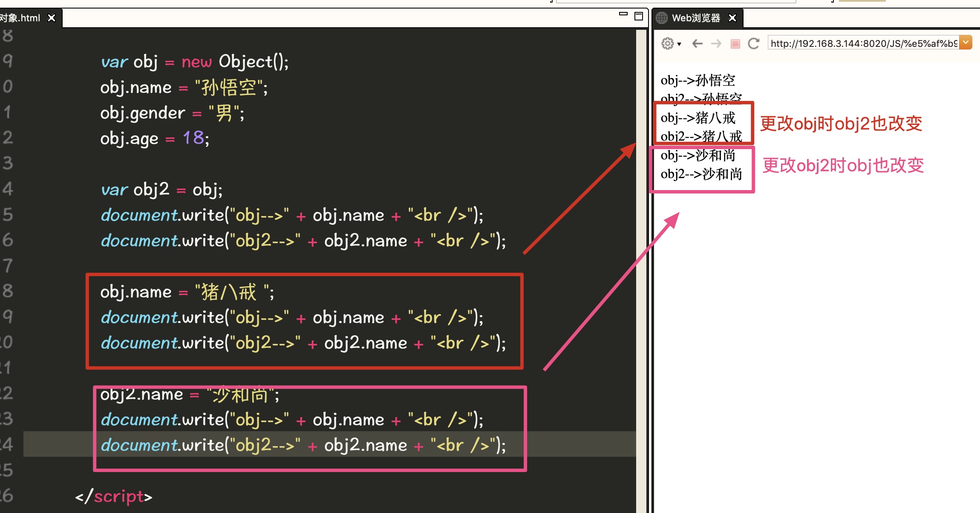This screenshot has width=980, height=513.
Task: Minimize the editor pane
Action: click(x=623, y=14)
